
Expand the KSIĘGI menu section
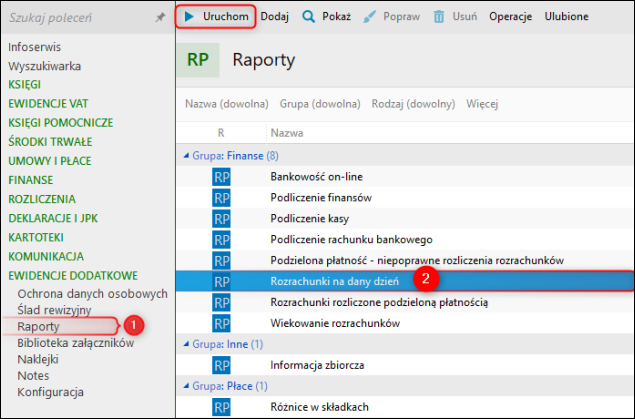25,85
